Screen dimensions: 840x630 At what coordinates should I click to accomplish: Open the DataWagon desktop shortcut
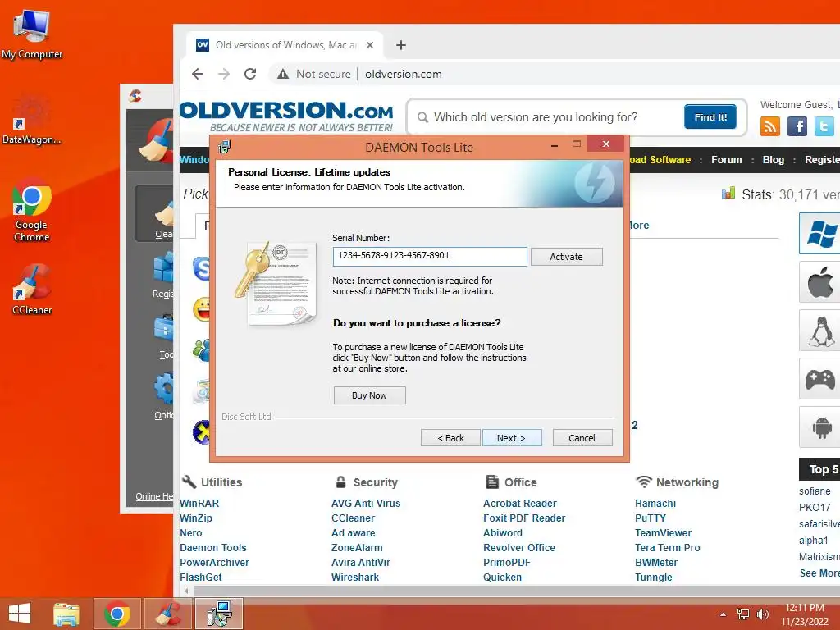pyautogui.click(x=31, y=119)
